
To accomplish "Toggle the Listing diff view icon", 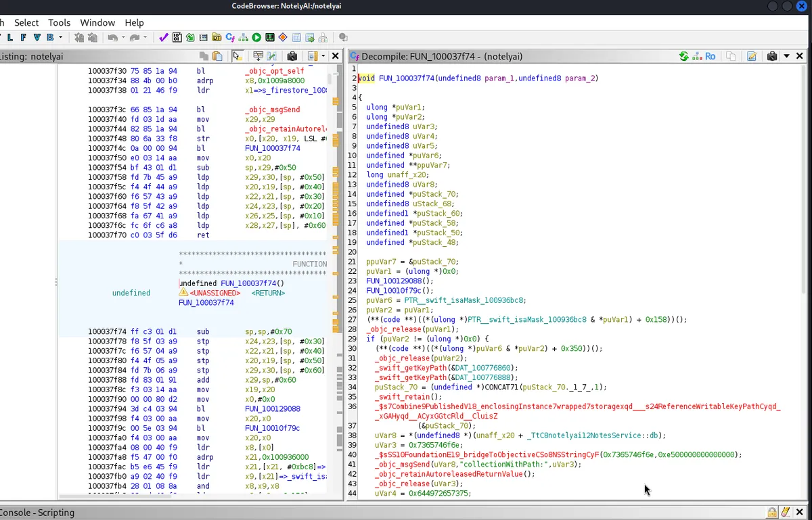I will 272,56.
